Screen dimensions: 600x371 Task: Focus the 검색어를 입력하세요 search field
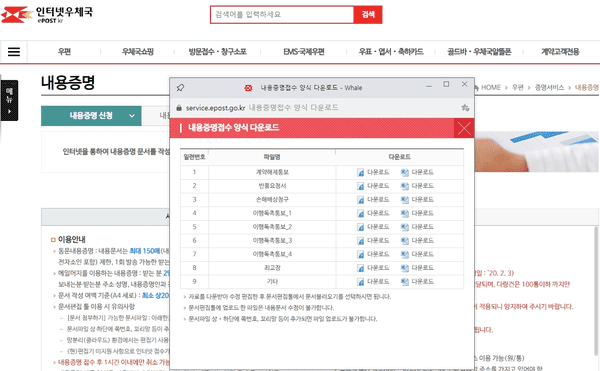click(282, 15)
